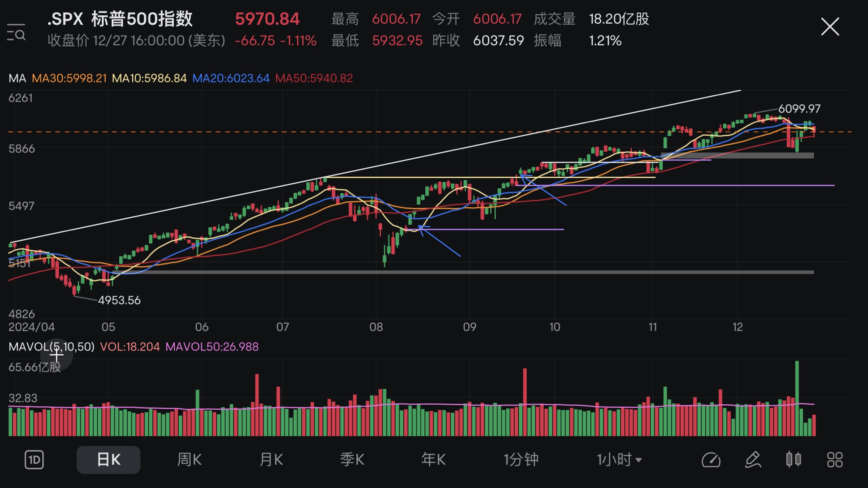Open the four-square grid layout icon
Screen dimensions: 868x488
coord(834,460)
